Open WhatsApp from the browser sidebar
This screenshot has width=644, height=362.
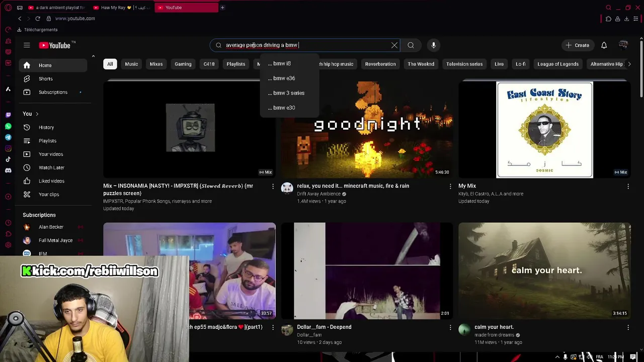point(8,126)
